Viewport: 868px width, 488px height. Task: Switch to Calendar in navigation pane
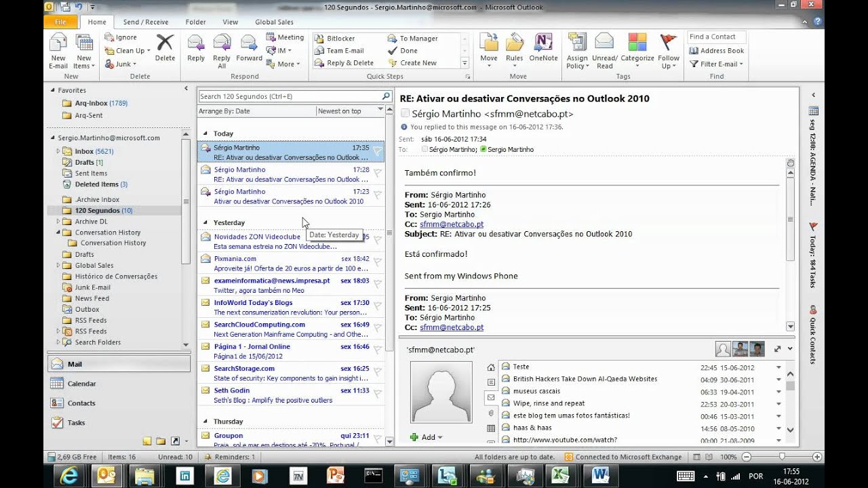tap(119, 384)
